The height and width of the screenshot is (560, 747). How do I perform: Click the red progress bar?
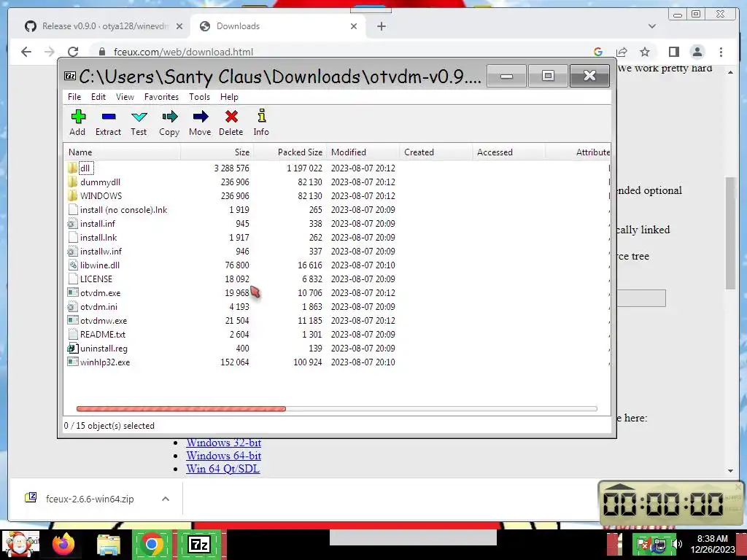(x=181, y=408)
